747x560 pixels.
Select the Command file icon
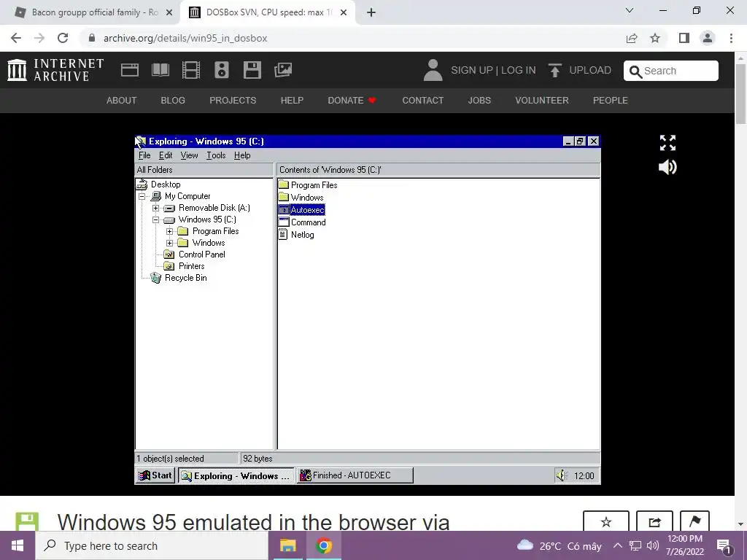284,222
